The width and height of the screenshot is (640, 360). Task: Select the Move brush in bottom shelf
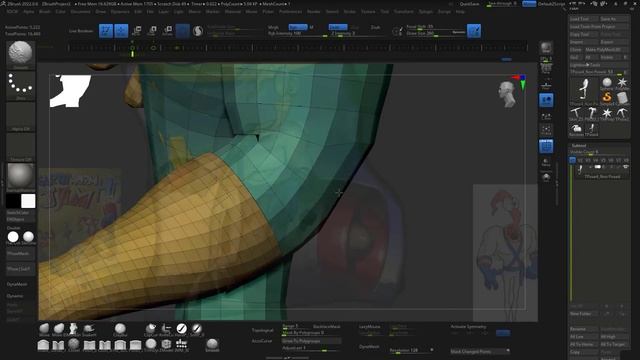click(x=44, y=329)
